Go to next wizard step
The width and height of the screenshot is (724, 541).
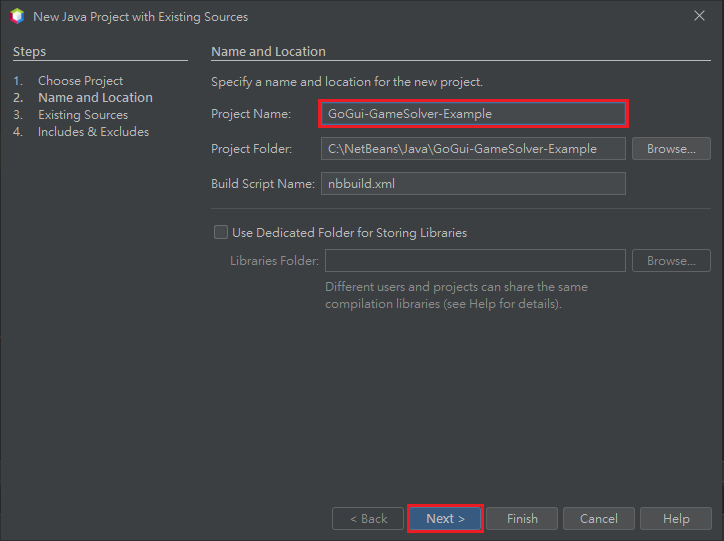445,518
